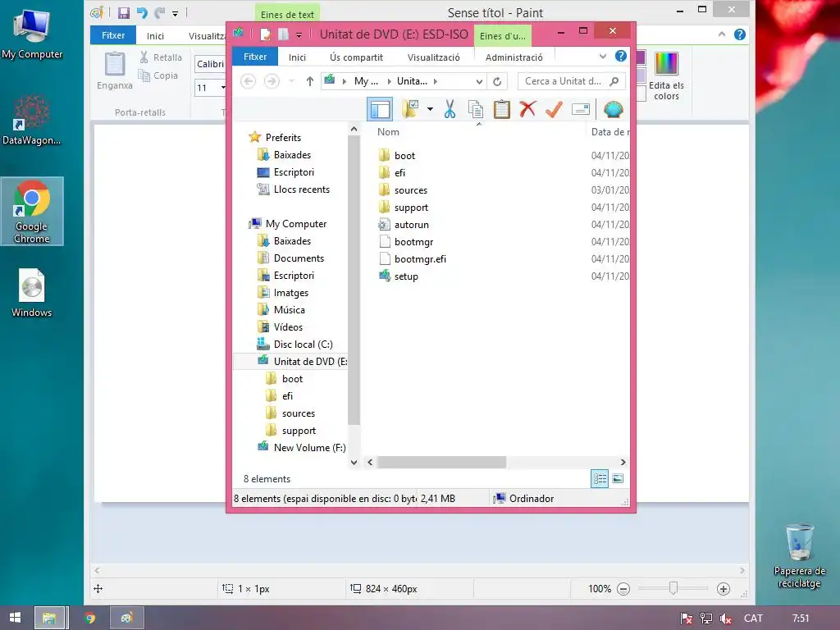Click the Explorer Forward arrow button
Image resolution: width=840 pixels, height=630 pixels.
pyautogui.click(x=272, y=81)
